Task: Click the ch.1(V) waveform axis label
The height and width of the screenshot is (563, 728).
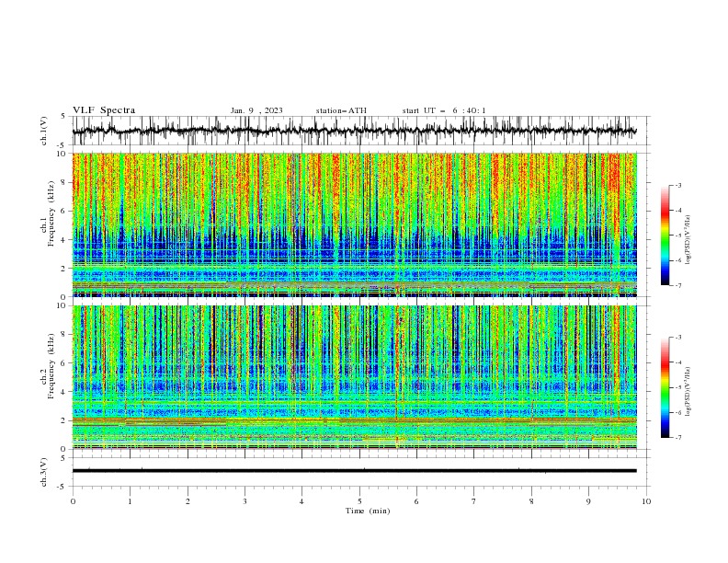Action: click(x=44, y=131)
